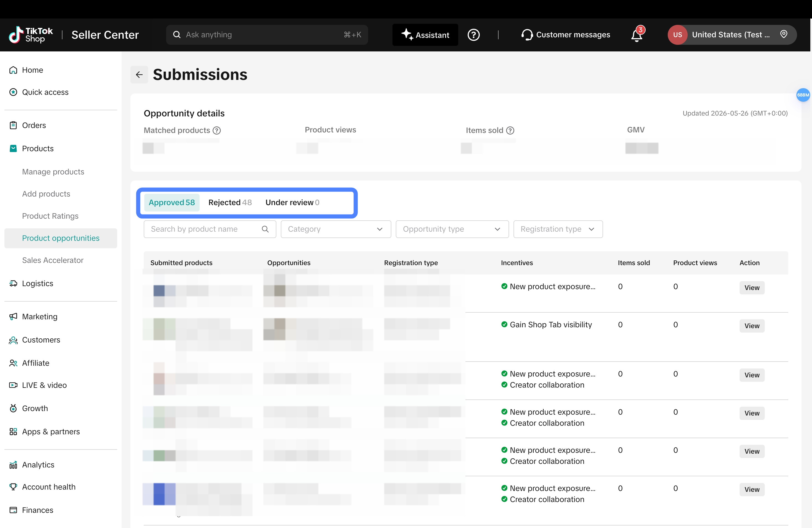Click the Finances card icon
Screen dimensions: 812x528
13,510
